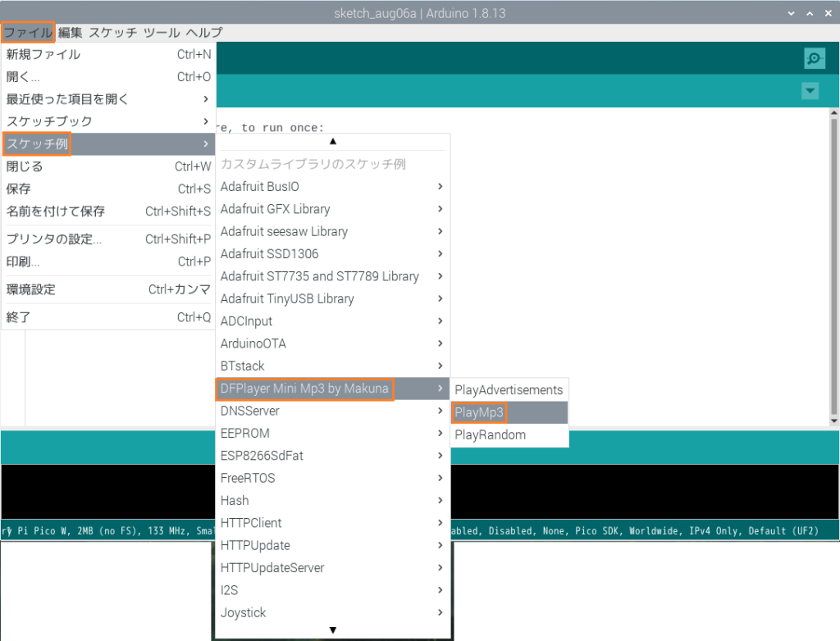
Task: Open the editor tab options triangle menu
Action: [x=810, y=91]
